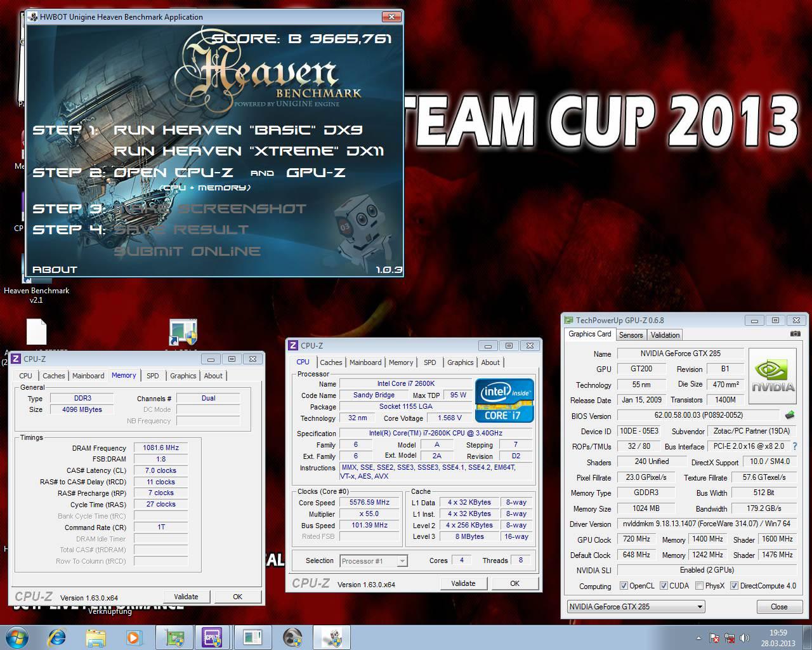Click the Specification field in CPU-Z

click(x=436, y=433)
